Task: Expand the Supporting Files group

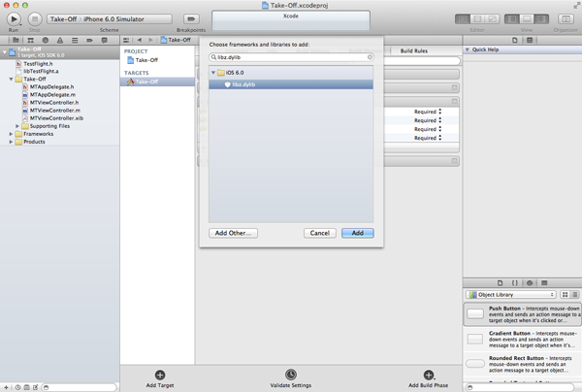Action: [x=17, y=126]
